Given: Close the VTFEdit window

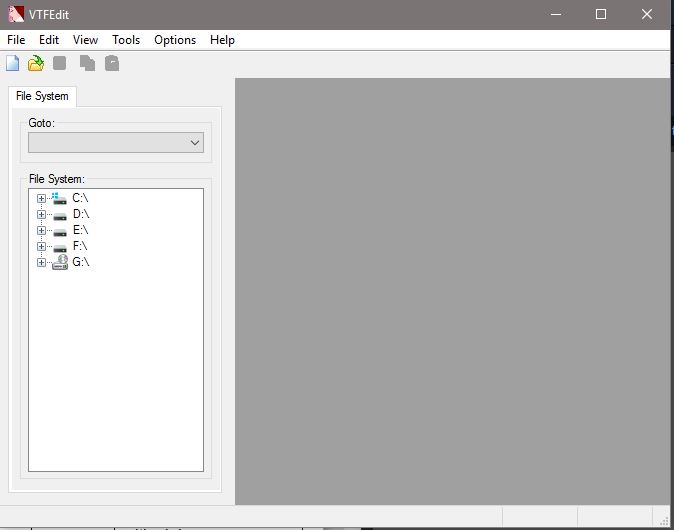Looking at the screenshot, I should [x=646, y=14].
